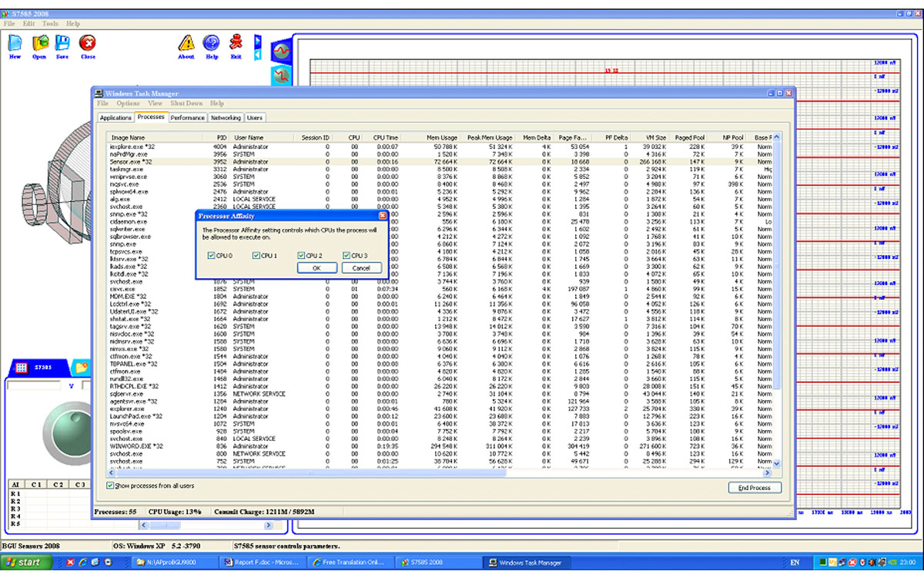924x578 pixels.
Task: Click the Exit icon in toolbar
Action: pos(236,43)
